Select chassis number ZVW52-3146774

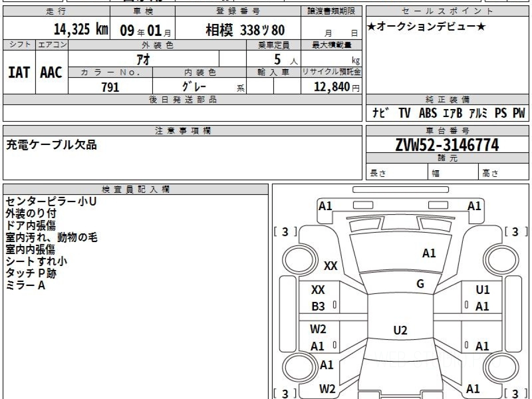pyautogui.click(x=447, y=145)
